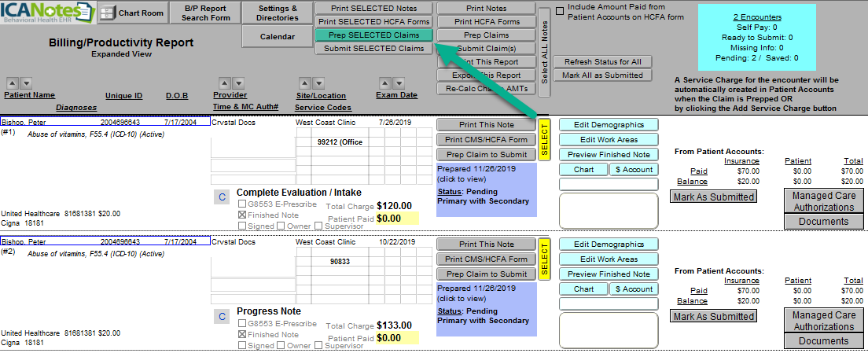Open the Chart Room
Screen dimensions: 868x353
[134, 13]
